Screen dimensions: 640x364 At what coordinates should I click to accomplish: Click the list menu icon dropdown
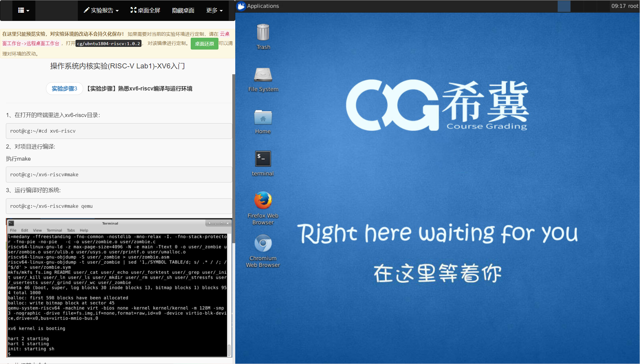click(24, 10)
